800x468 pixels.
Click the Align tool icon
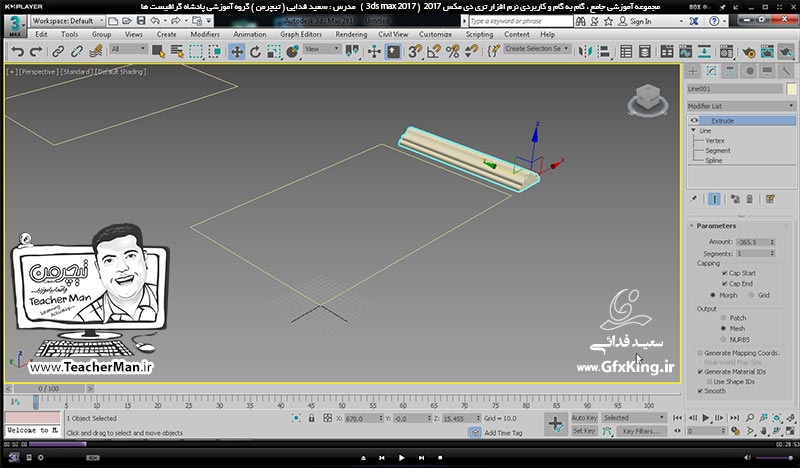pyautogui.click(x=604, y=52)
